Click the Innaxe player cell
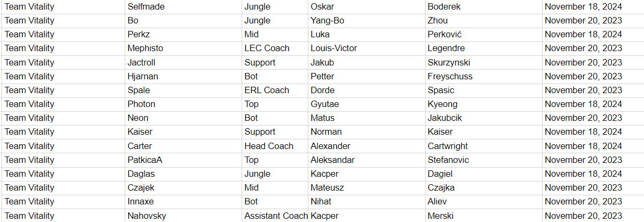This screenshot has width=644, height=222. coord(183,202)
